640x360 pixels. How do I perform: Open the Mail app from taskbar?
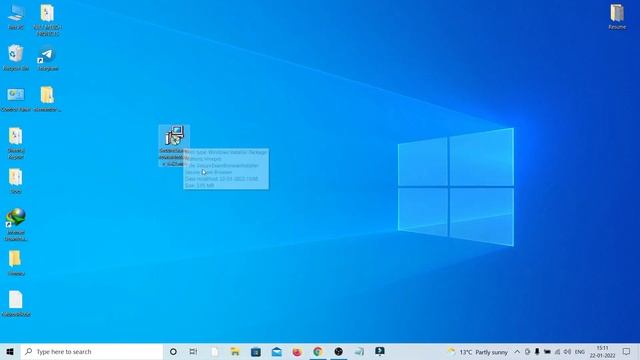pos(276,351)
